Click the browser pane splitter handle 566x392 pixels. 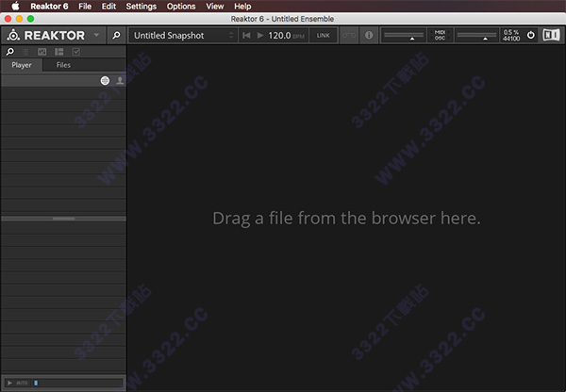point(63,219)
